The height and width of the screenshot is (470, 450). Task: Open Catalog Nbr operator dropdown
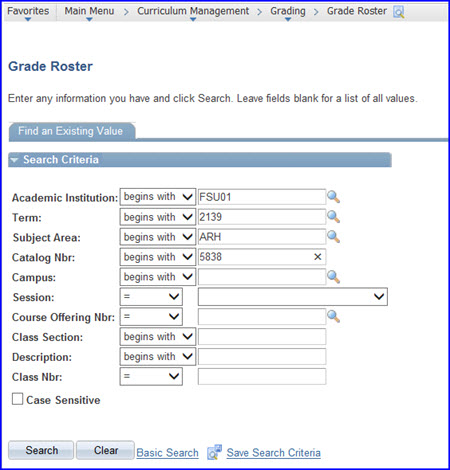pos(158,257)
